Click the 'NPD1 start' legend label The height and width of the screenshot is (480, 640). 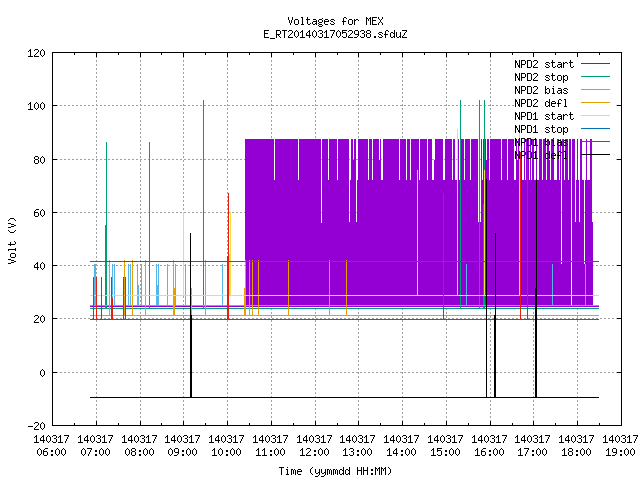point(544,116)
